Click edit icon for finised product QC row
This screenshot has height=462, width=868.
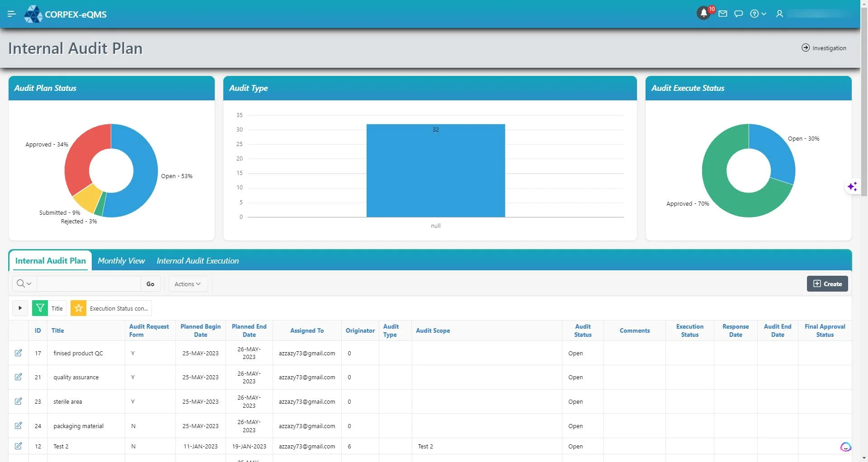19,353
